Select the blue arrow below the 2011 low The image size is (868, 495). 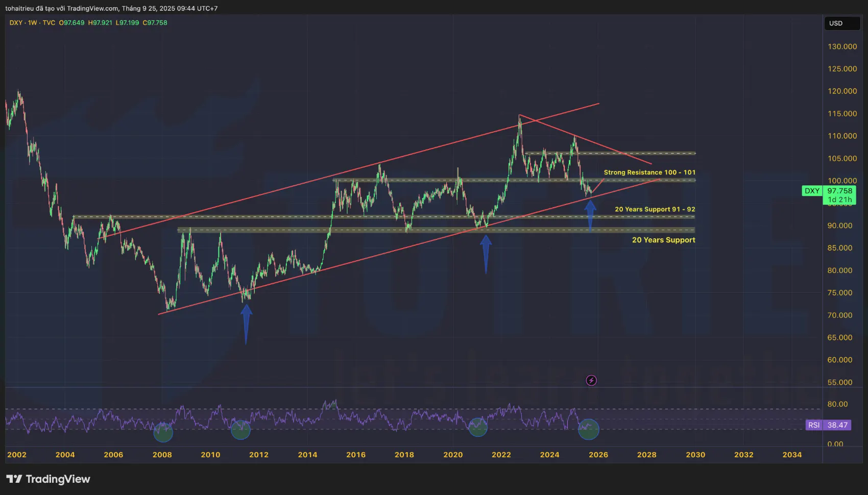(246, 321)
